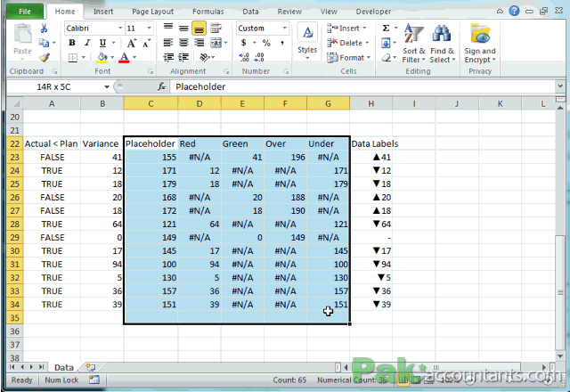Expand the Number Format dropdown showing Custom
This screenshot has height=392, width=570.
point(285,29)
